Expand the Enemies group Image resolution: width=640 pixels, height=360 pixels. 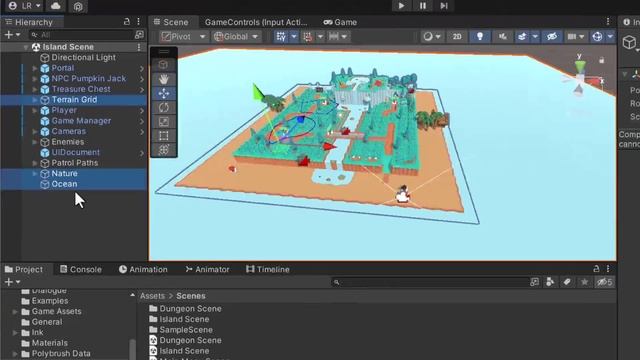[35, 142]
